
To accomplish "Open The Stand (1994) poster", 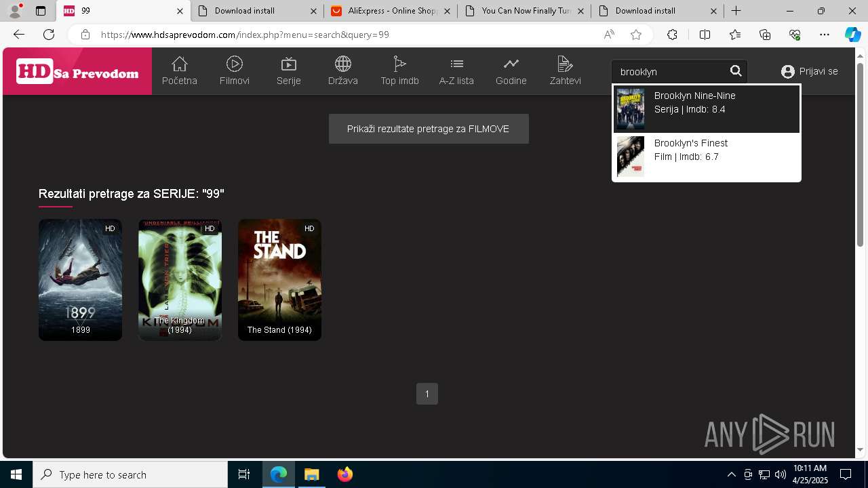I will (x=279, y=279).
